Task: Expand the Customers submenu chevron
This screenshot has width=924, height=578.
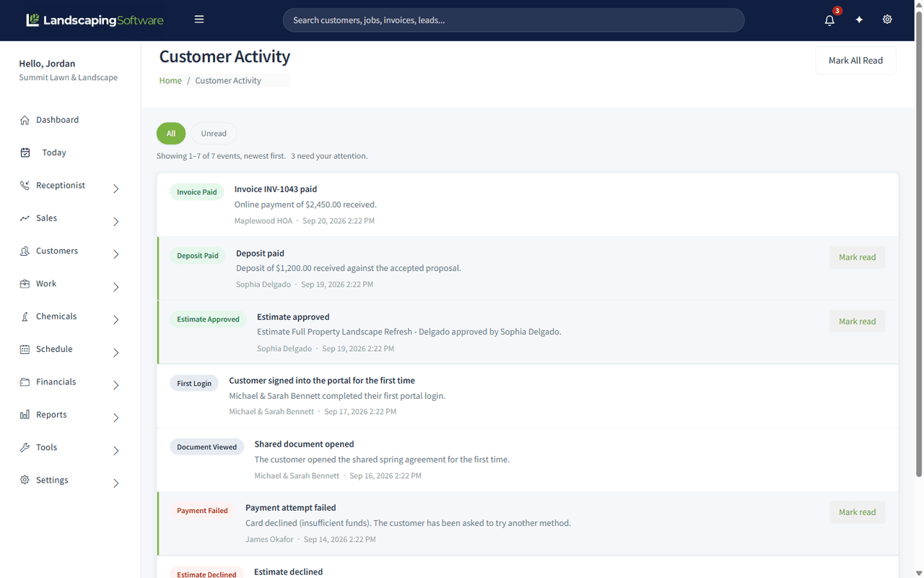Action: click(115, 254)
